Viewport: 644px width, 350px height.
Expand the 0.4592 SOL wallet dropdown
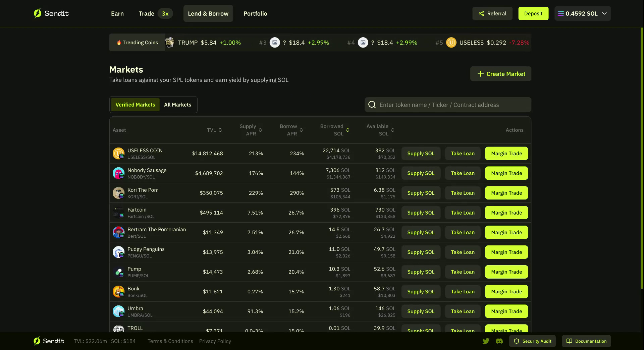[x=583, y=14]
